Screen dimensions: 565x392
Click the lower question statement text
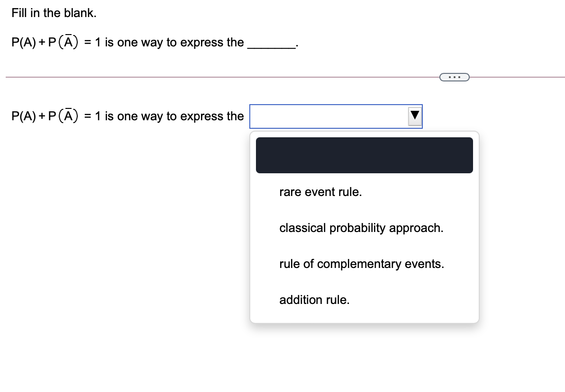coord(128,116)
